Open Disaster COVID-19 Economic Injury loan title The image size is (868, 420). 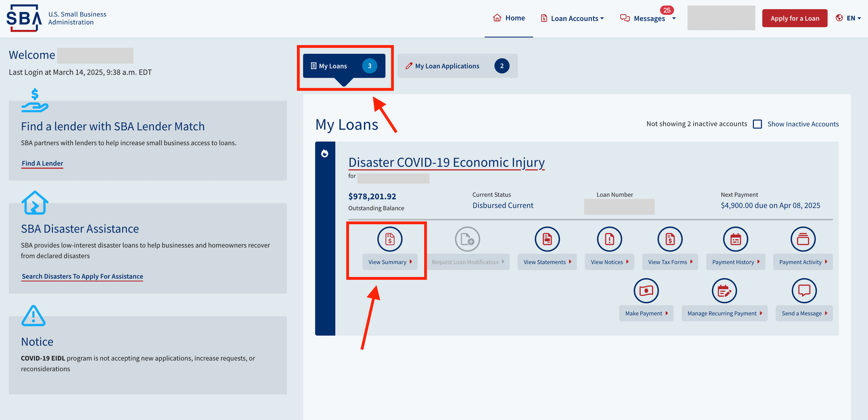point(446,162)
